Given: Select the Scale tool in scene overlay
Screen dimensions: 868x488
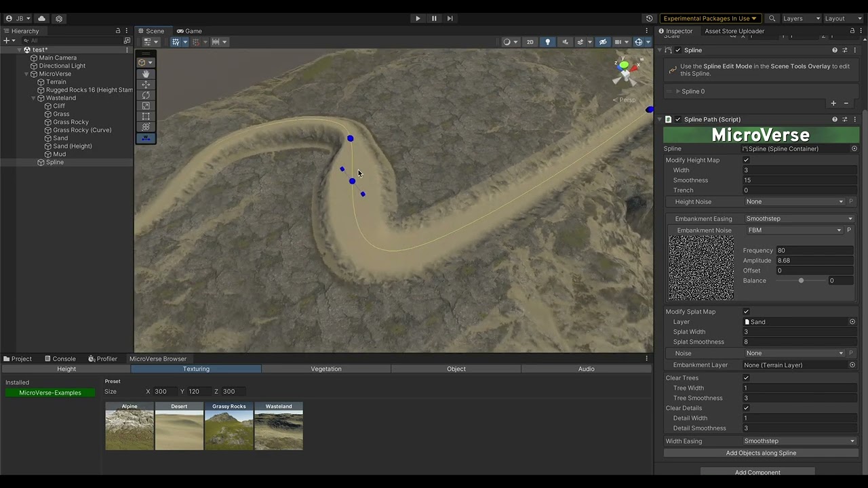Looking at the screenshot, I should click(x=146, y=106).
